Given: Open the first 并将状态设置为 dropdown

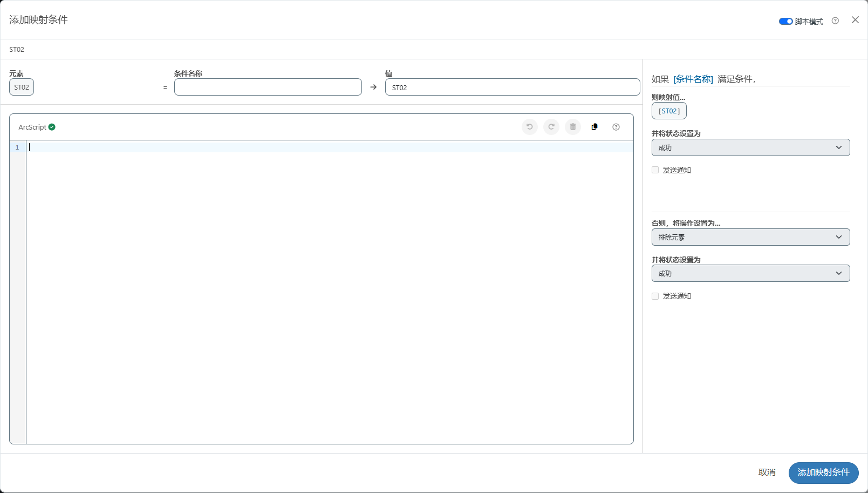Looking at the screenshot, I should [750, 147].
